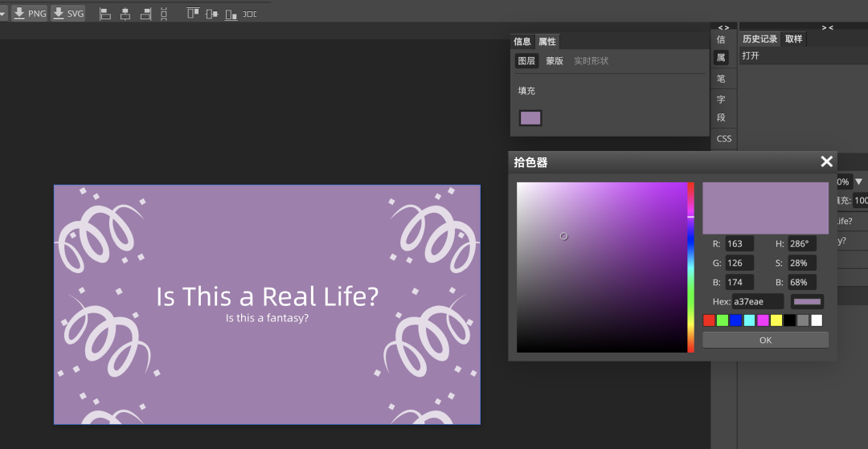Open the 段 paragraph side panel icon
This screenshot has height=449, width=868.
click(x=721, y=118)
